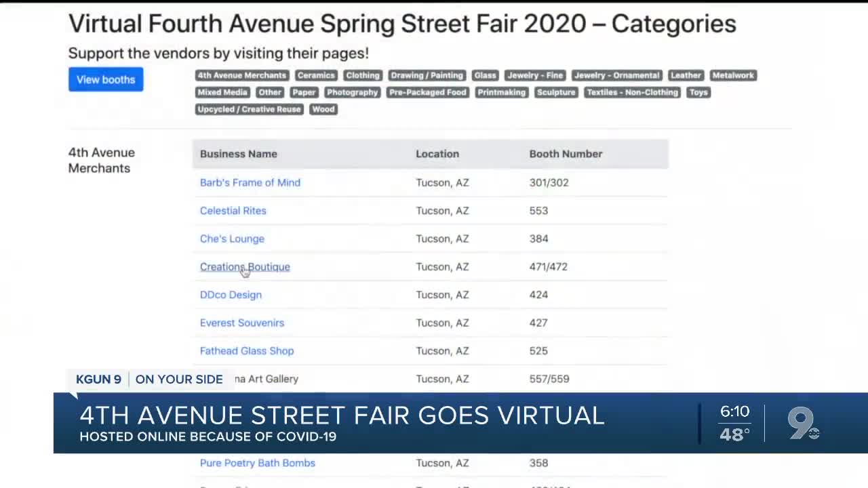Select booth number 301/302
Viewport: 868px width, 488px height.
(x=549, y=182)
